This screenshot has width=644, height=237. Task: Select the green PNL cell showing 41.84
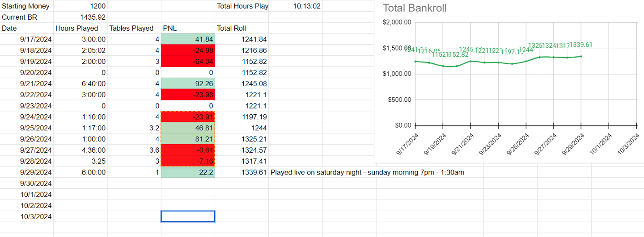pos(188,39)
